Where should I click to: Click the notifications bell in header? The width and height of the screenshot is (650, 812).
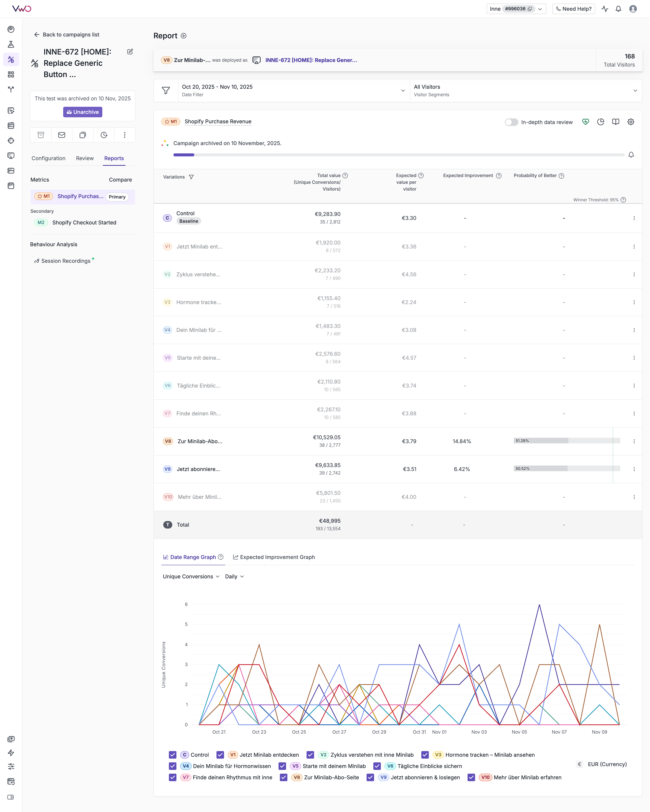point(618,9)
